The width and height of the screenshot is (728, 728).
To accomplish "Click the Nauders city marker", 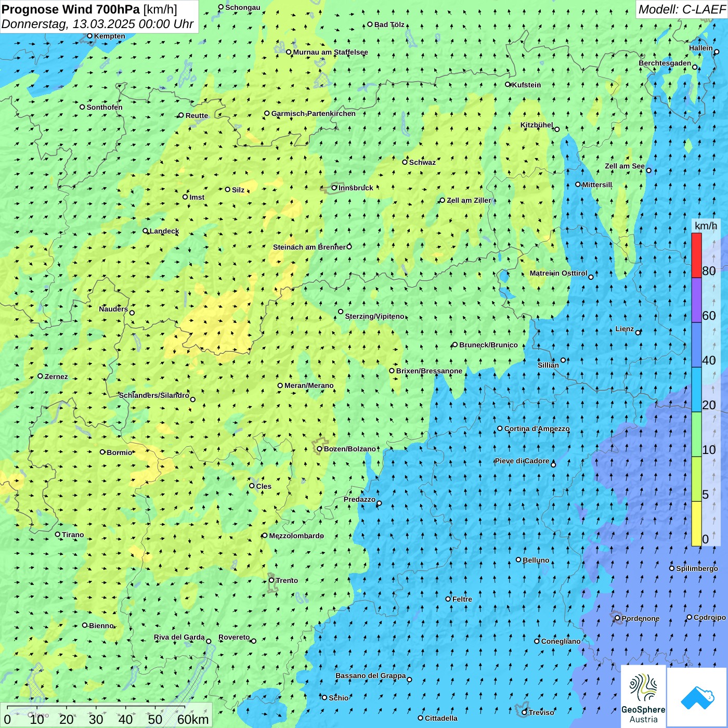I will click(x=132, y=313).
